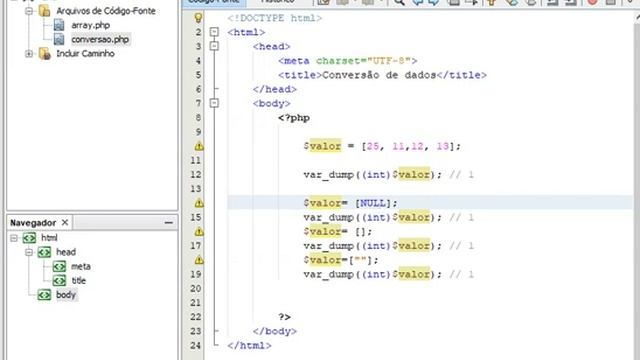
Task: Click the body tag icon in Navegador
Action: [44, 295]
